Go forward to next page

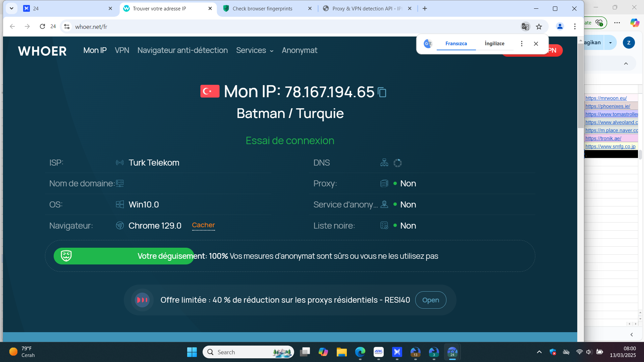(x=27, y=26)
